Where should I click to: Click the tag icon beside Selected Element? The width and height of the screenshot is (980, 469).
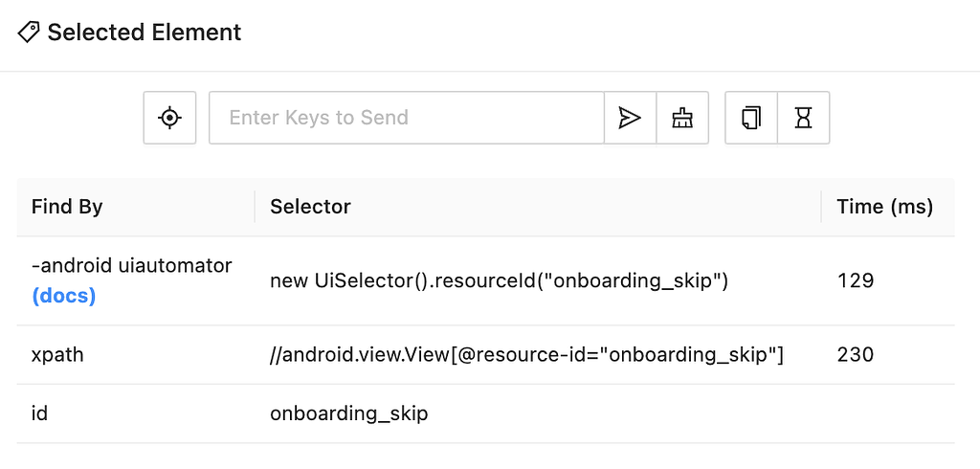[x=29, y=33]
